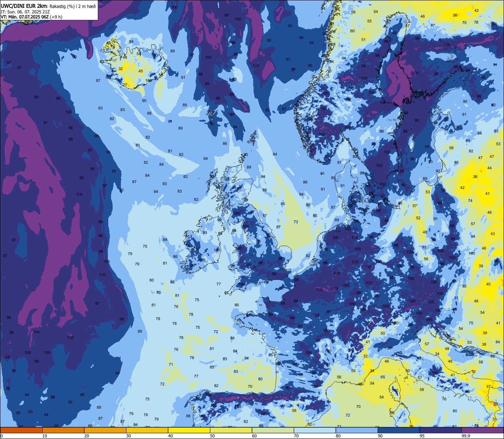Click the "IT: Sun. 06. 07. 2025 21Z" line
Screen dimensions: 504x439
click(x=25, y=12)
